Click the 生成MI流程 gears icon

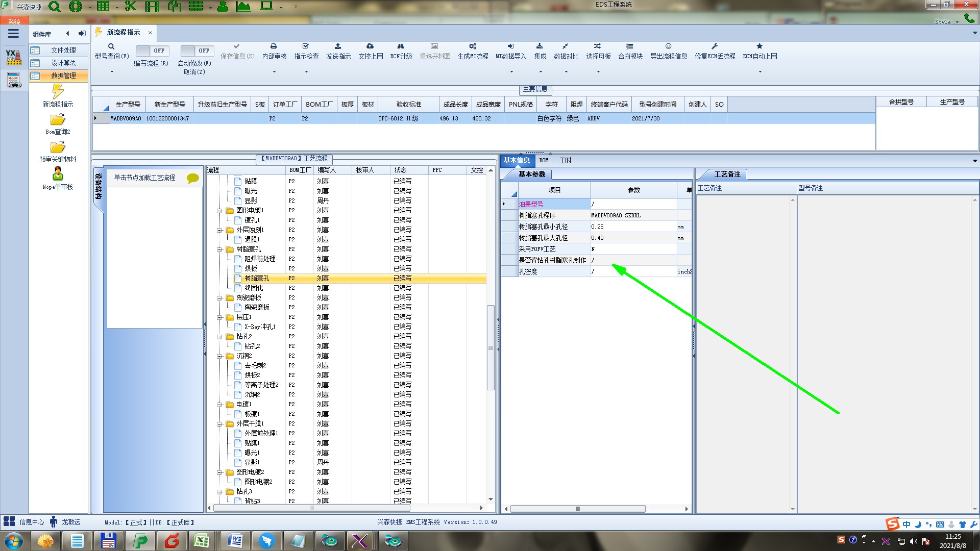click(x=473, y=46)
